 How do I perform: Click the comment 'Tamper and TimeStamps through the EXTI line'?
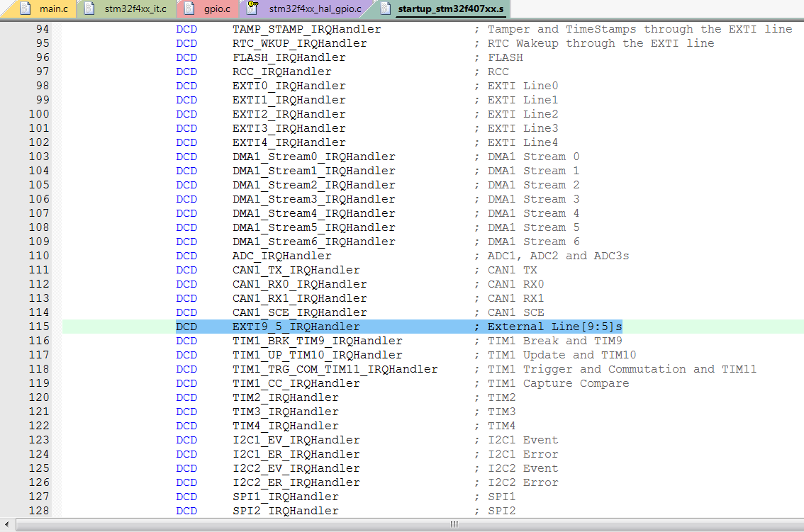(640, 29)
